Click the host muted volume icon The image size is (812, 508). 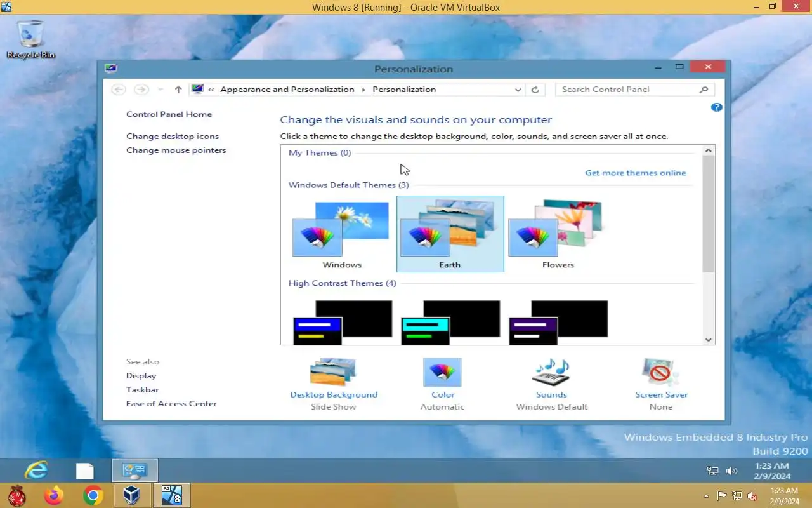click(x=752, y=496)
